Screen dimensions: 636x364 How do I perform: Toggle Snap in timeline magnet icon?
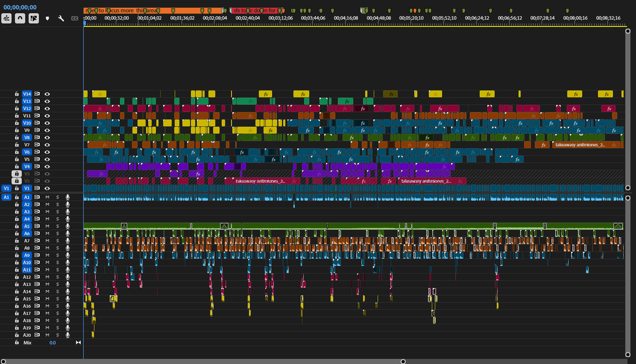pyautogui.click(x=20, y=18)
